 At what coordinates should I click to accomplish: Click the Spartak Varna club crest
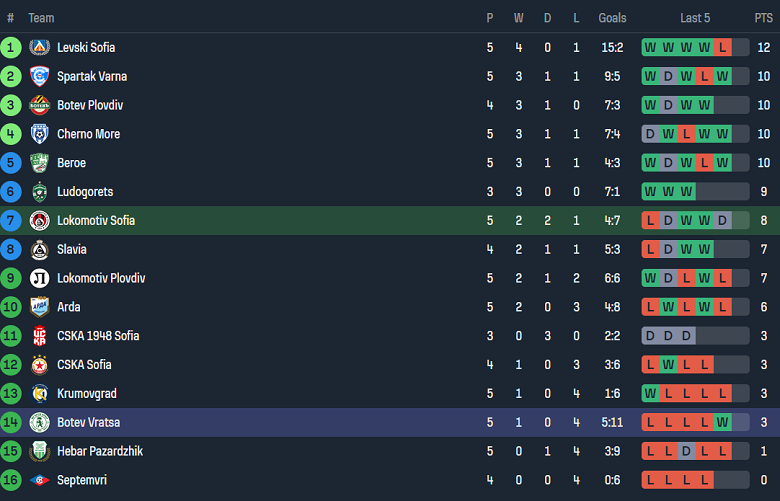[x=39, y=77]
